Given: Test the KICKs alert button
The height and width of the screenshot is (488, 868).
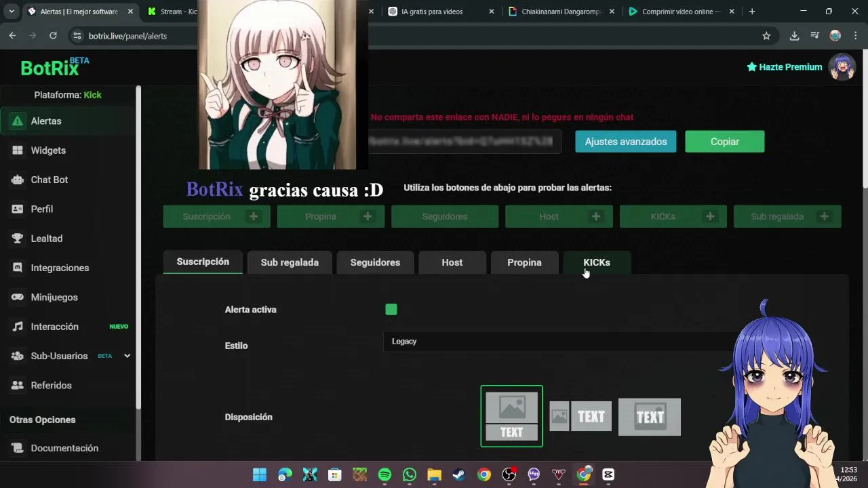Looking at the screenshot, I should click(x=673, y=216).
